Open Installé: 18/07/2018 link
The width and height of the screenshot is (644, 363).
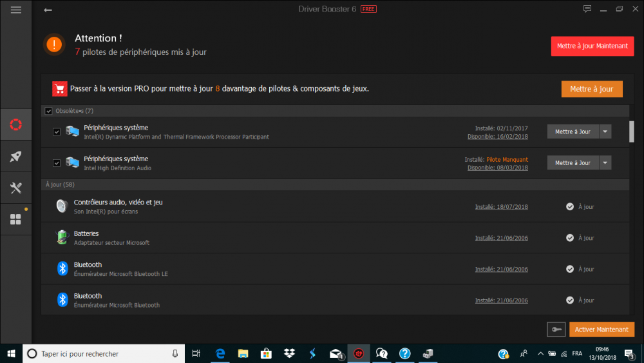(502, 207)
